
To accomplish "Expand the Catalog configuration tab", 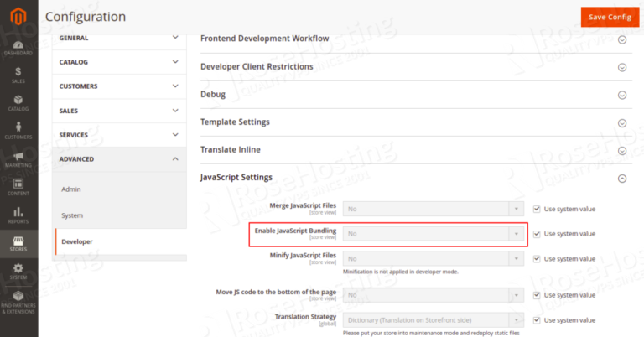I will click(119, 62).
